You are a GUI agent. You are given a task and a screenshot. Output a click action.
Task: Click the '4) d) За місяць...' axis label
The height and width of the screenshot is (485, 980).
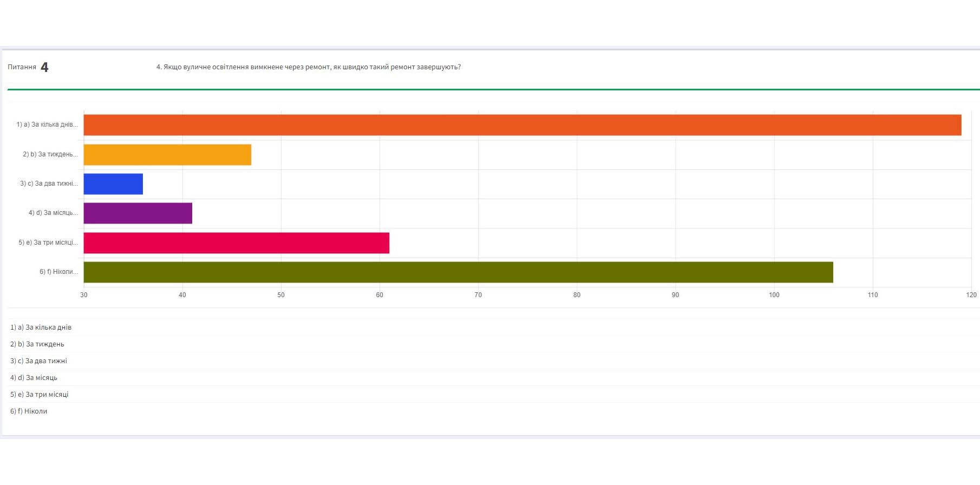point(53,213)
